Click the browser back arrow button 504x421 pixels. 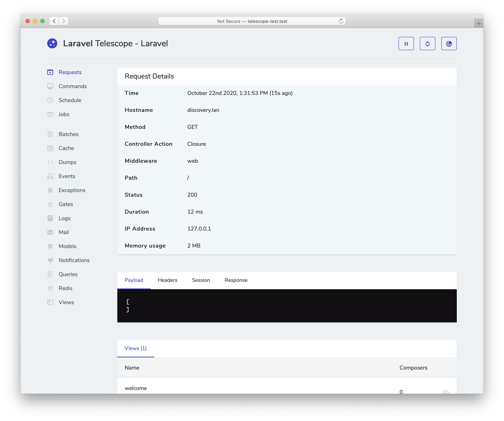click(54, 21)
